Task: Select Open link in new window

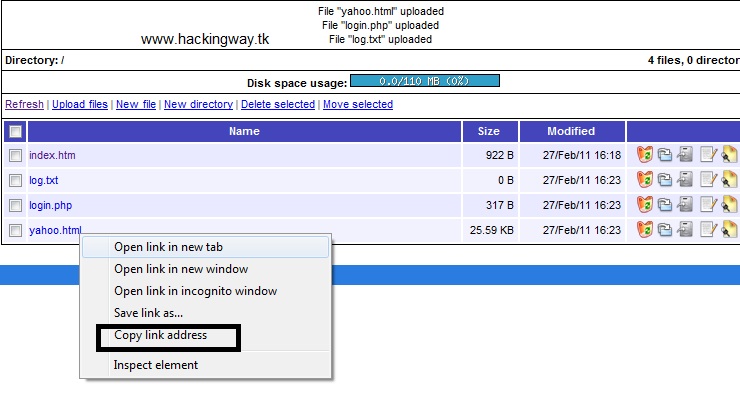Action: point(205,269)
